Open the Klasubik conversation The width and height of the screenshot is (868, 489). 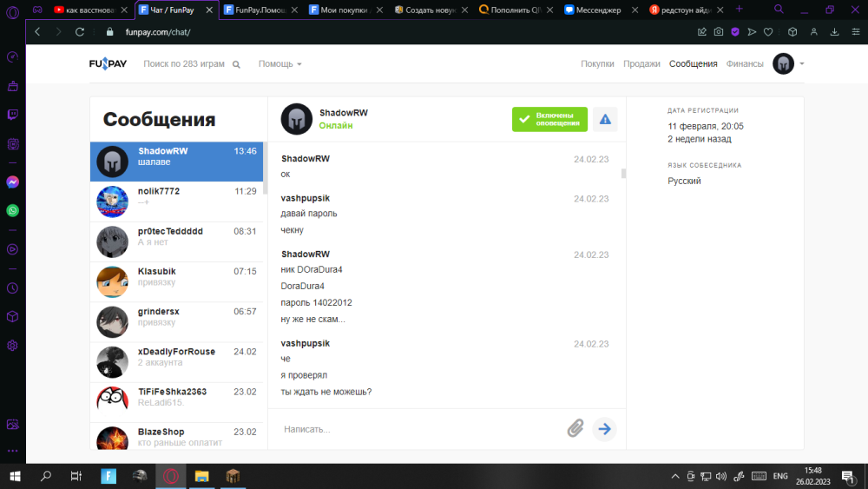pos(176,282)
